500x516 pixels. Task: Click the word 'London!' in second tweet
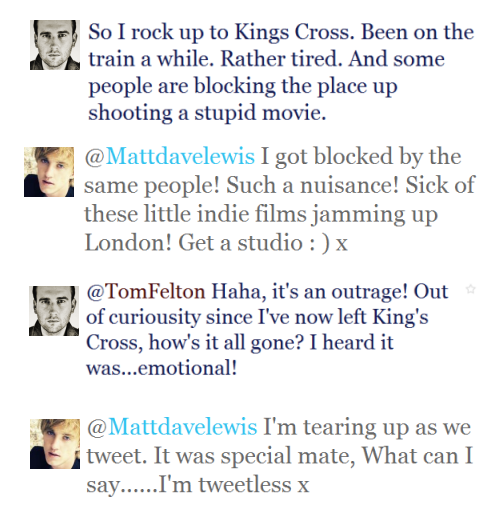pos(129,242)
